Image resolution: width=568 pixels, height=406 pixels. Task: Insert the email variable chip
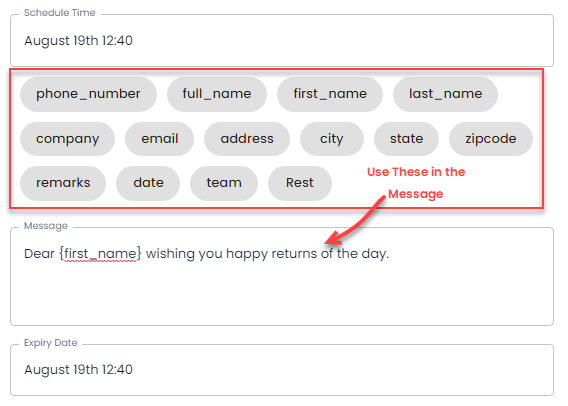(x=159, y=139)
